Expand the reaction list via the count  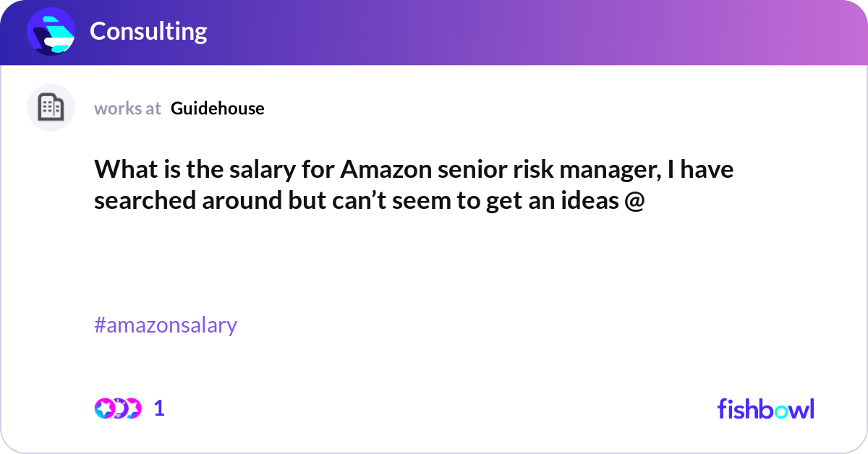159,408
